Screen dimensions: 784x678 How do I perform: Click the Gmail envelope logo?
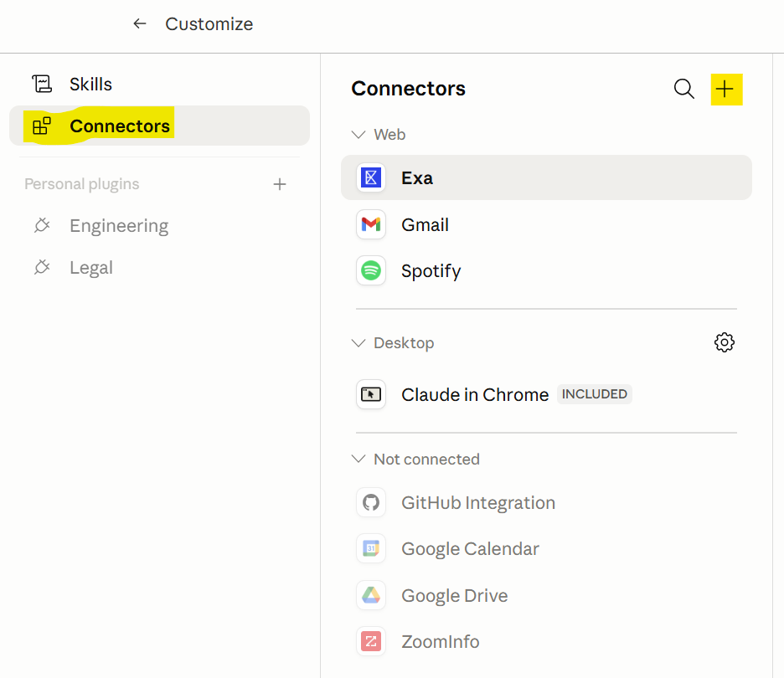[x=371, y=224]
